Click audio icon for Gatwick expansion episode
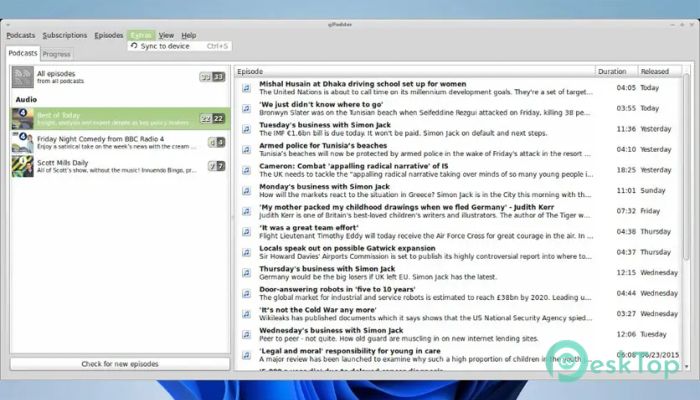Image resolution: width=700 pixels, height=400 pixels. (246, 252)
